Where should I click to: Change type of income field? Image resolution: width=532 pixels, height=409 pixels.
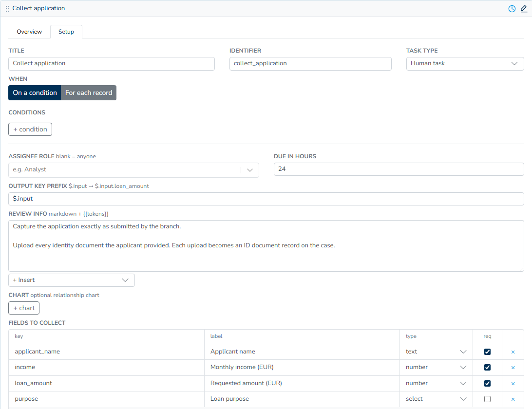436,367
